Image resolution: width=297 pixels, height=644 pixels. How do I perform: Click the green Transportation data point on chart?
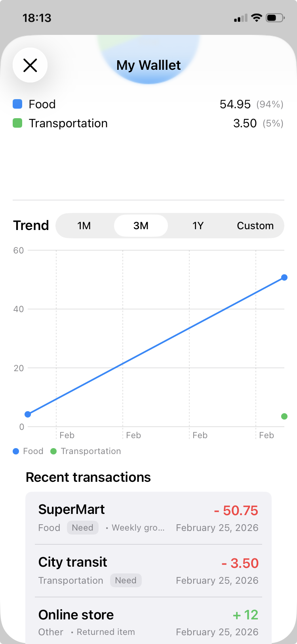click(x=284, y=416)
